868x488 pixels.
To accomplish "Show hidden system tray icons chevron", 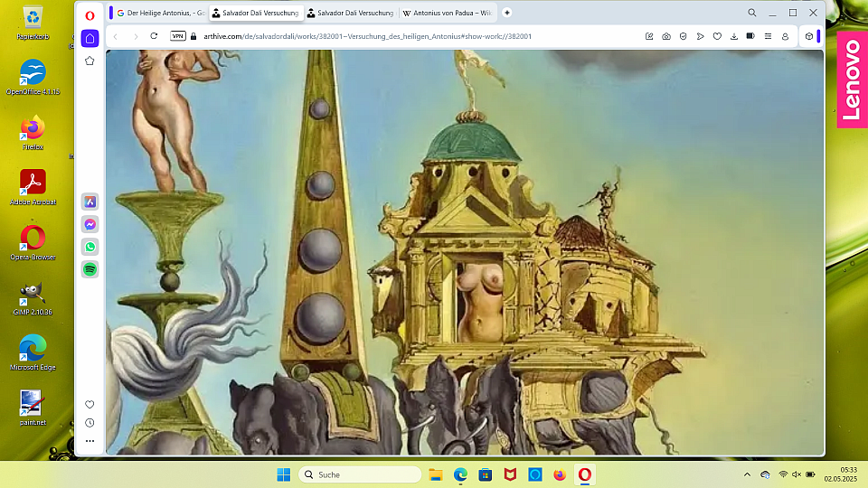I will pos(747,474).
